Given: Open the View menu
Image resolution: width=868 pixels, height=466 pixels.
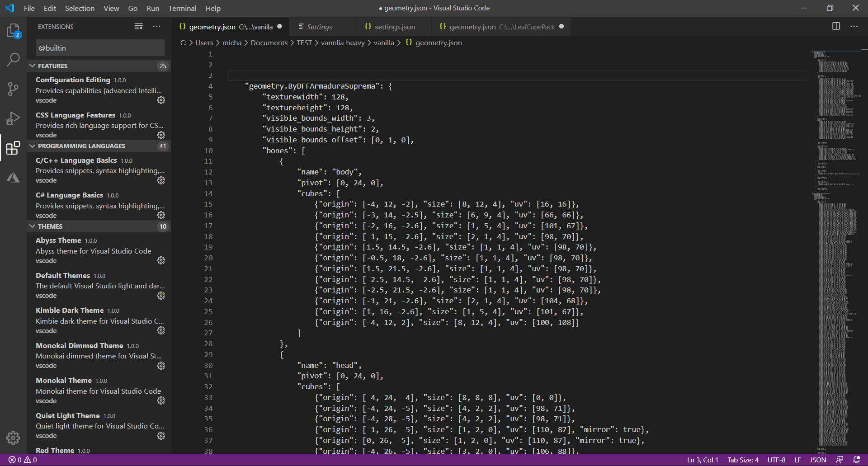Looking at the screenshot, I should coord(111,8).
